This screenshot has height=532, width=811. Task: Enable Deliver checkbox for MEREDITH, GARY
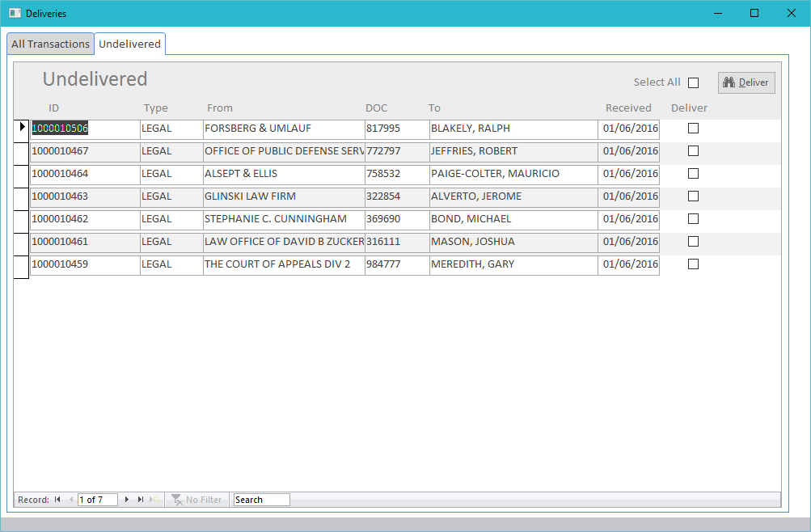693,264
